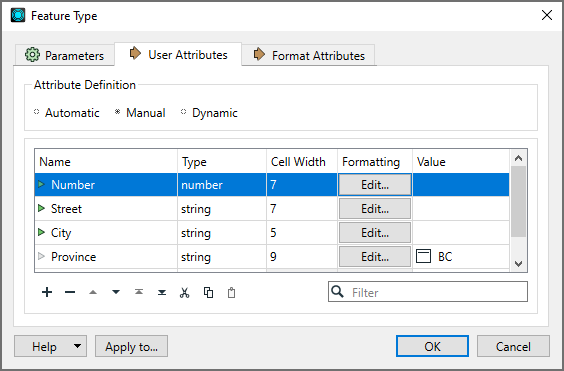
Task: Expand the Province attribute grey arrow
Action: tap(41, 256)
